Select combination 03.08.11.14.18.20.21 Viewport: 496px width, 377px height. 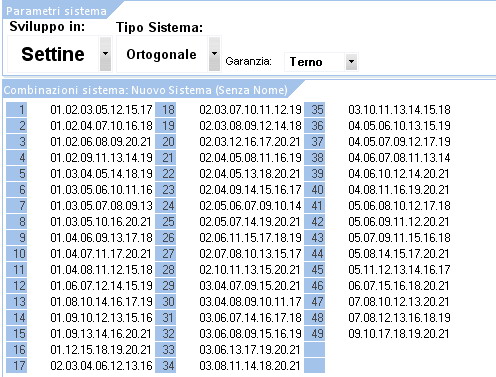250,366
